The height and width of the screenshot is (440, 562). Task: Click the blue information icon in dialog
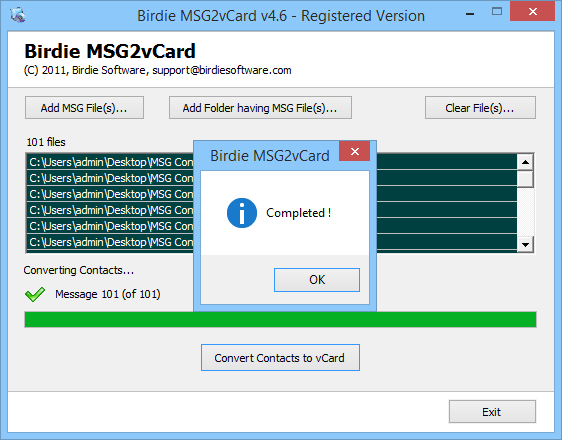pyautogui.click(x=242, y=213)
